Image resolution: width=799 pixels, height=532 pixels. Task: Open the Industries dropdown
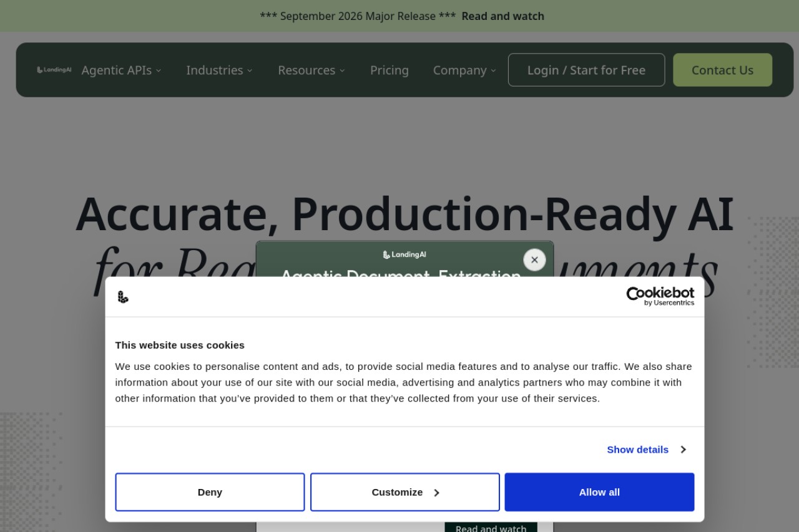(x=219, y=70)
